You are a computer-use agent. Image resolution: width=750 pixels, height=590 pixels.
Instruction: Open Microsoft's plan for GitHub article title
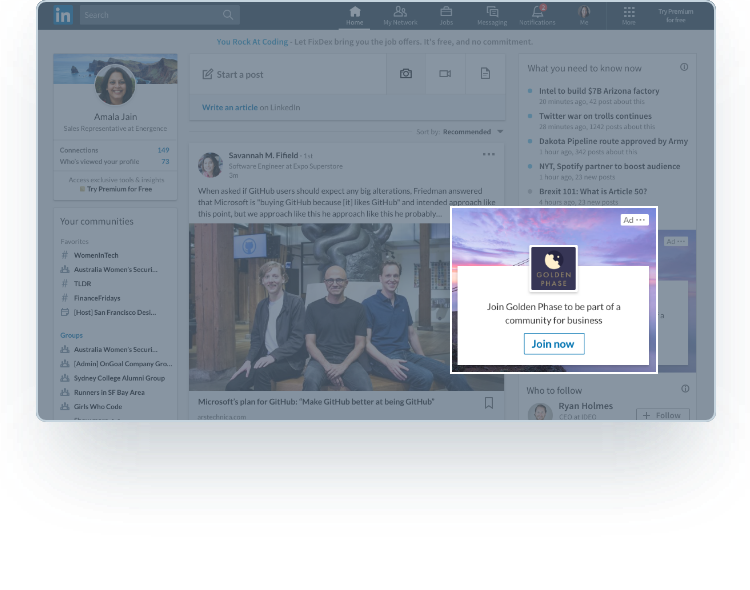click(316, 401)
